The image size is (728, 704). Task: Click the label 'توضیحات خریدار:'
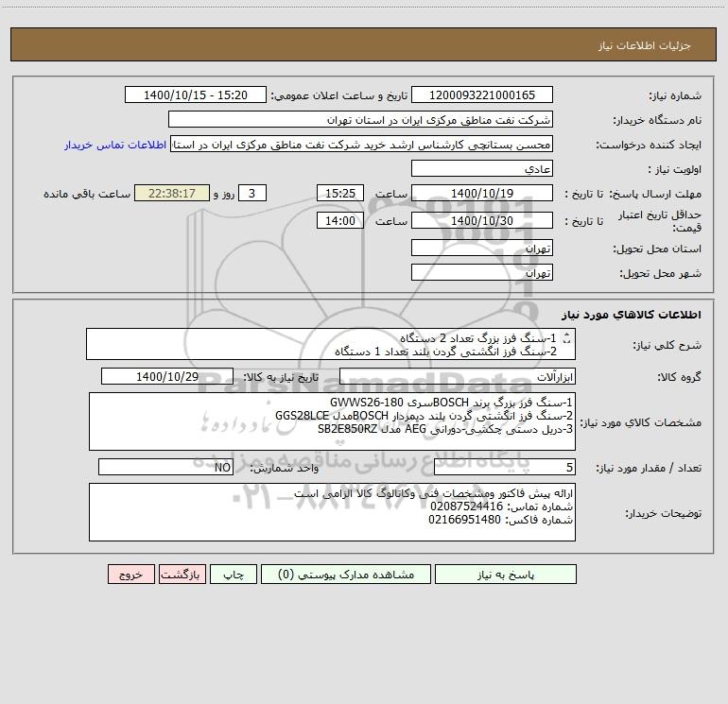[663, 513]
